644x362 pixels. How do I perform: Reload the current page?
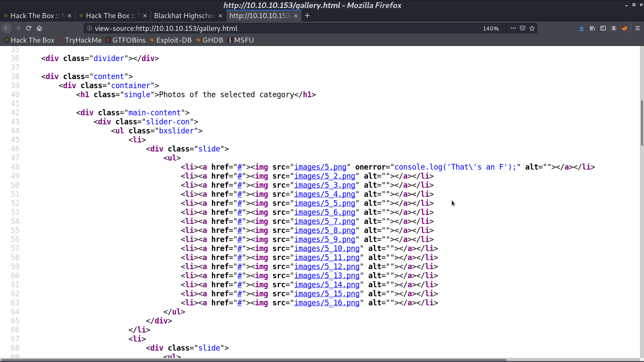tap(29, 28)
